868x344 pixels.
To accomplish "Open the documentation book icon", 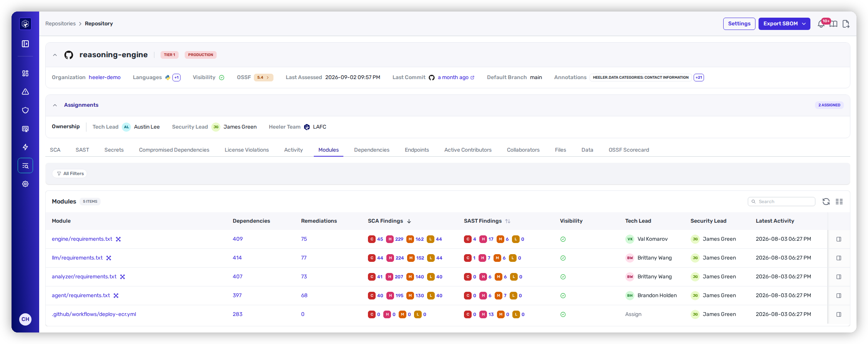I will coord(833,24).
